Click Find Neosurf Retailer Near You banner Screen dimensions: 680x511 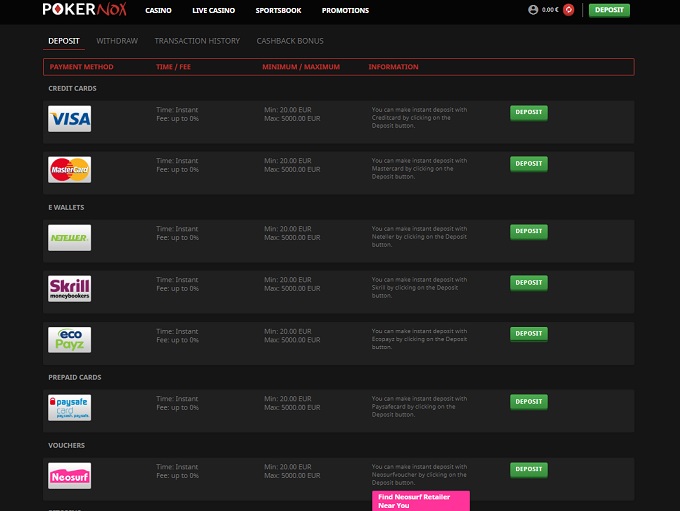click(420, 501)
